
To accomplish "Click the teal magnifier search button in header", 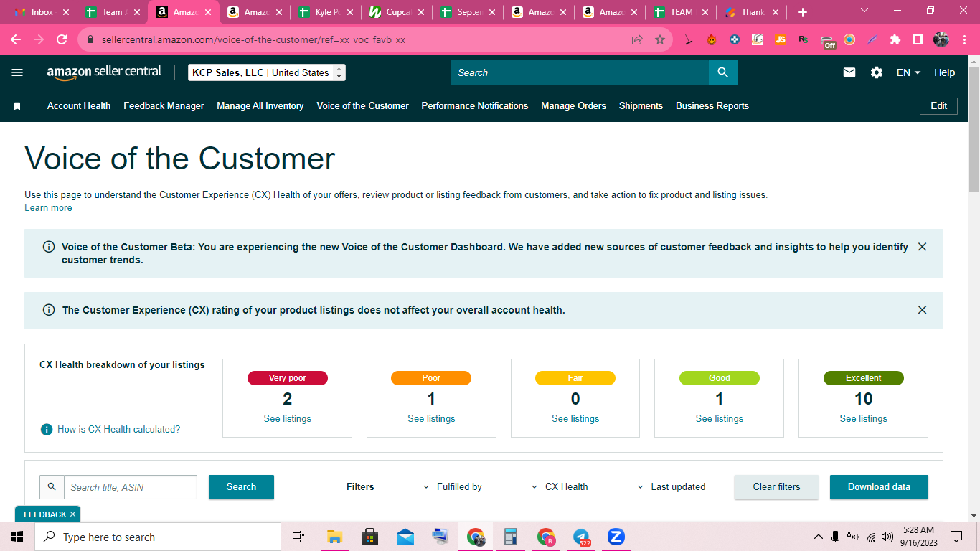I will tap(722, 72).
